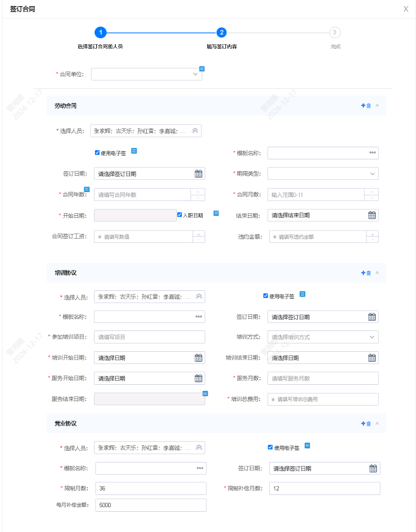Expand the 期限类型 dropdown
Screen dimensions: 416x532
point(373,173)
